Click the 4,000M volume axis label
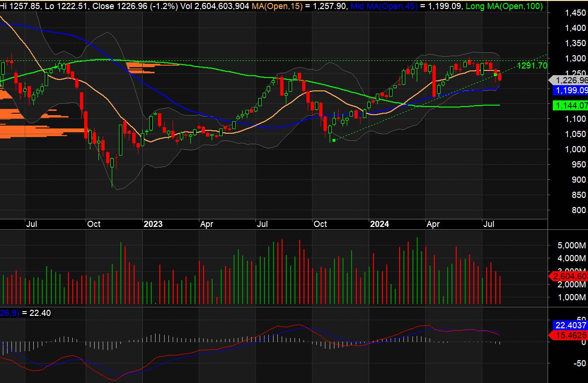 [571, 258]
